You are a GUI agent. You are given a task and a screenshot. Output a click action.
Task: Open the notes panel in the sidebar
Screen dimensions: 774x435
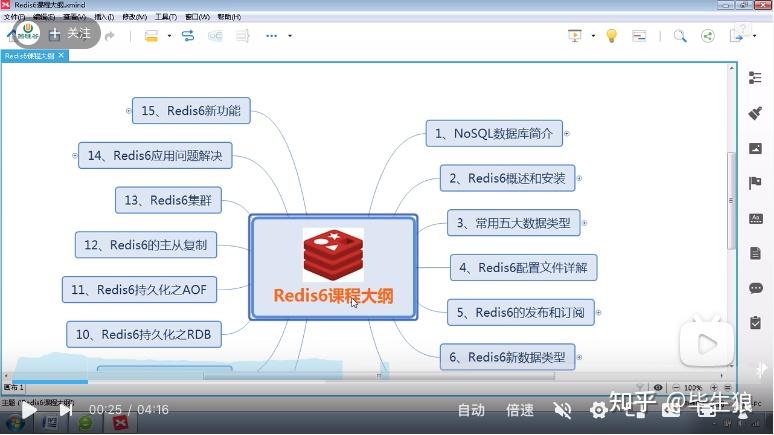point(756,253)
